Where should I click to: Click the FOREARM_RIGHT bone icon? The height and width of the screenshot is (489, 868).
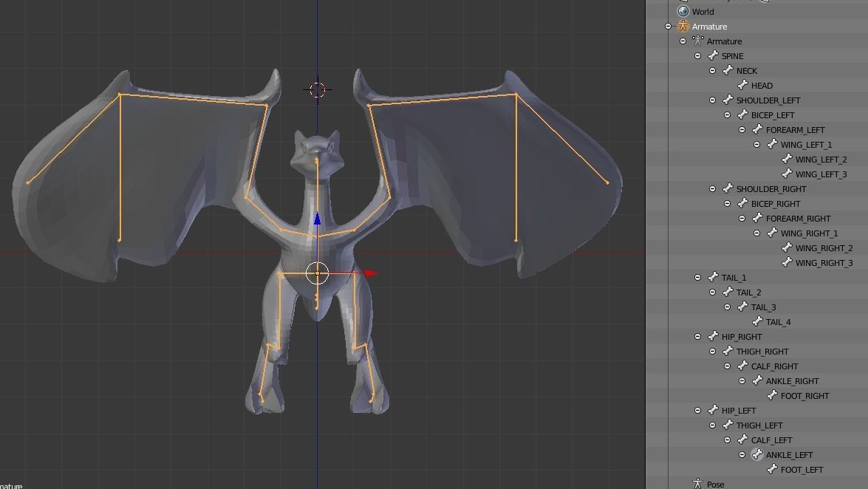757,218
